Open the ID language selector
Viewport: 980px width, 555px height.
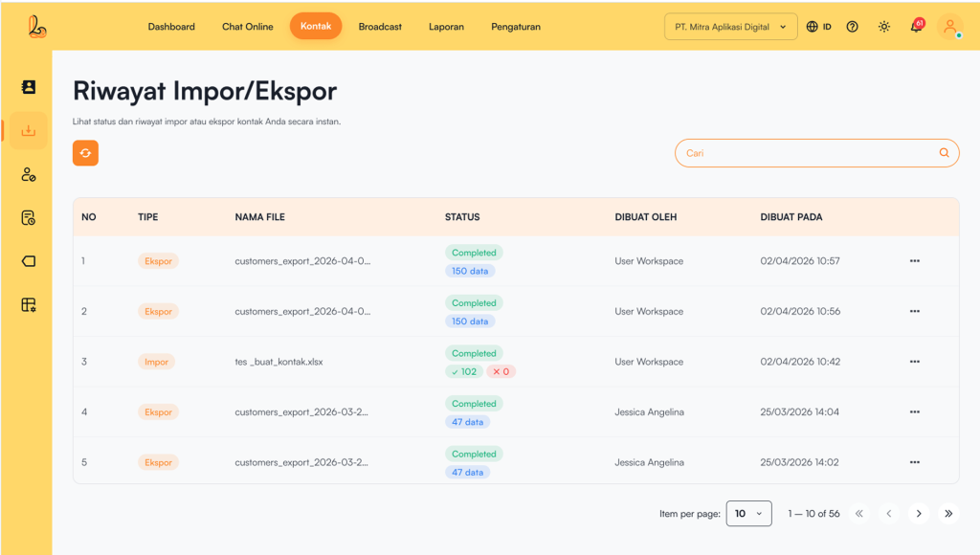(x=818, y=27)
